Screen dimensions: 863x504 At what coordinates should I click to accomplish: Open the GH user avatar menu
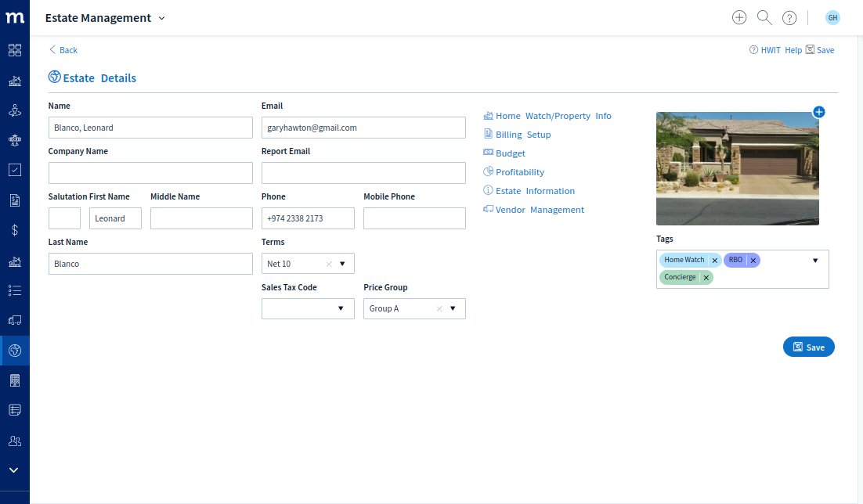832,17
